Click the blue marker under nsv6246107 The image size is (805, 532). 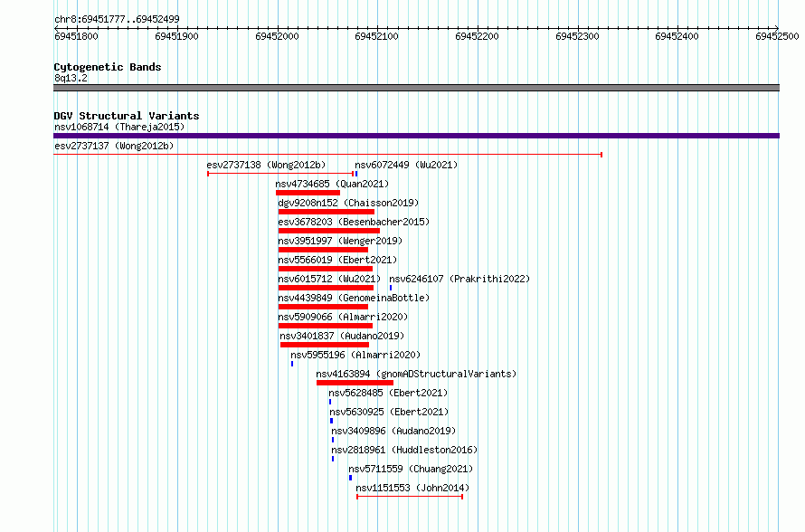point(391,288)
